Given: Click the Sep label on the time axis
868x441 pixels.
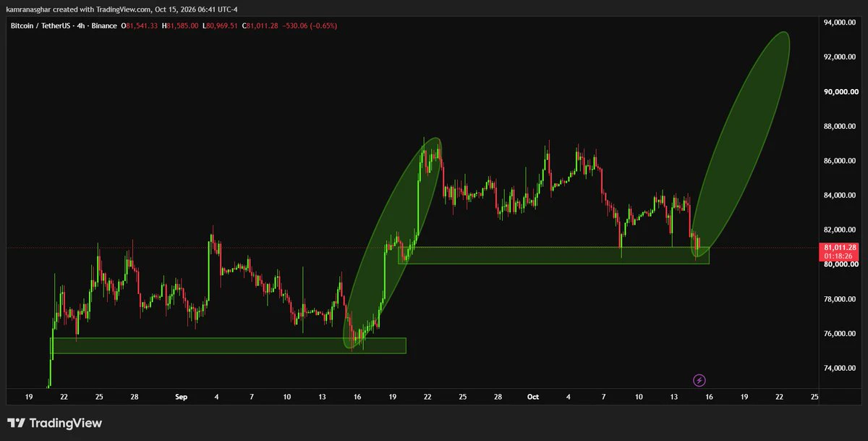Looking at the screenshot, I should pyautogui.click(x=182, y=397).
